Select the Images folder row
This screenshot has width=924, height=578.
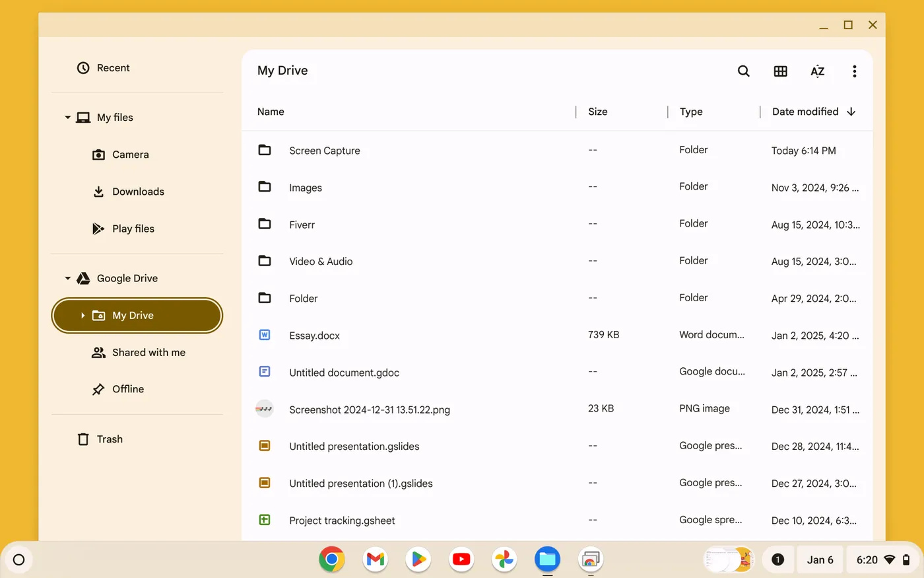pos(557,188)
